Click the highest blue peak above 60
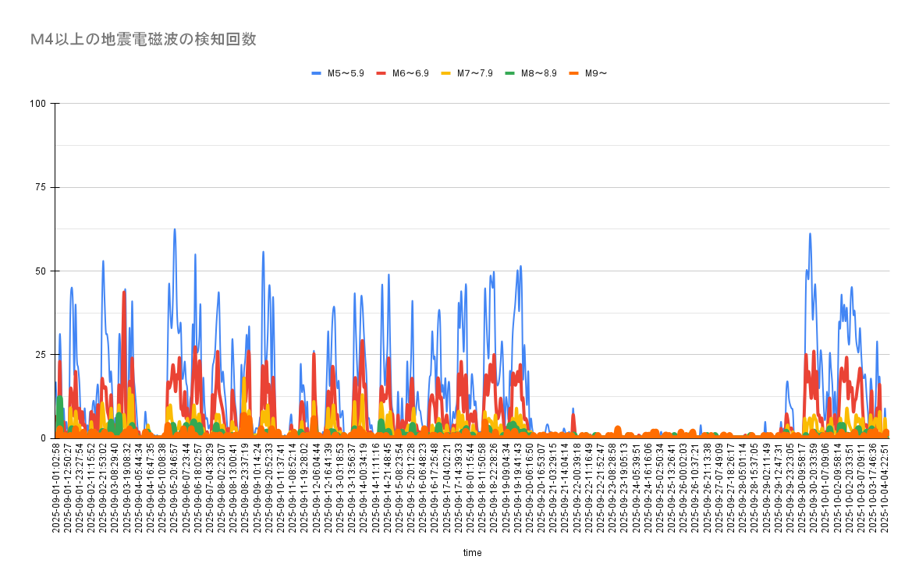This screenshot has height=588, width=919. [175, 229]
